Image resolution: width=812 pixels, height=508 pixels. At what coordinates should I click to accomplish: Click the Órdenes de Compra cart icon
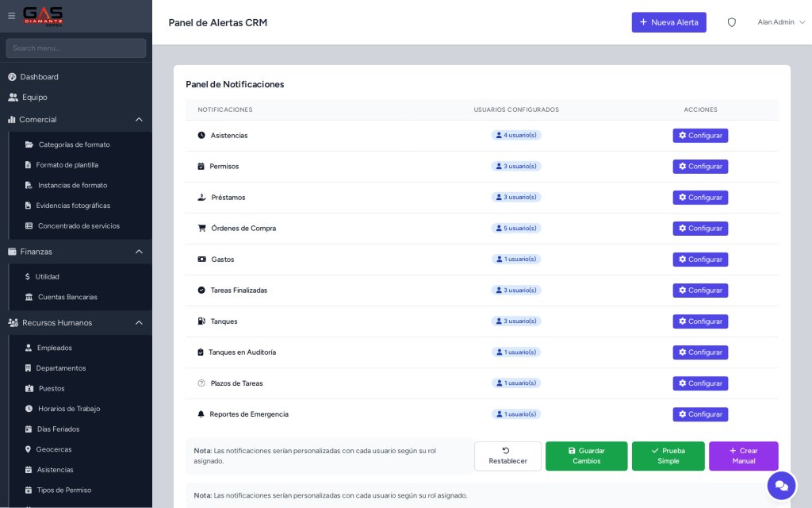coord(202,228)
